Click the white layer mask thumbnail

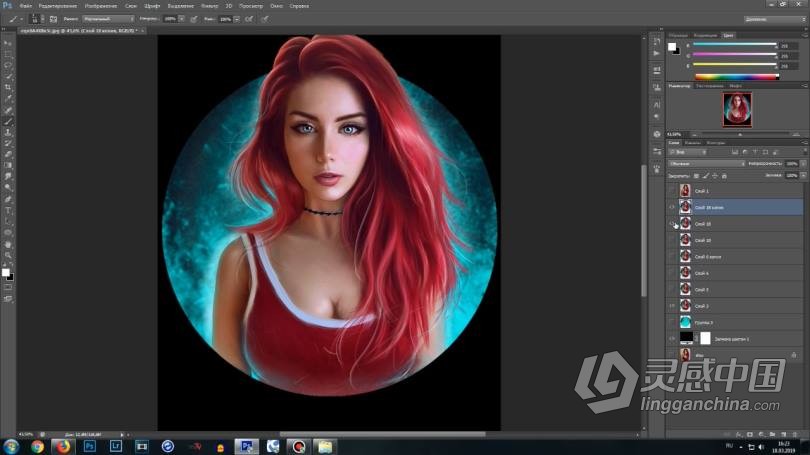coord(705,339)
